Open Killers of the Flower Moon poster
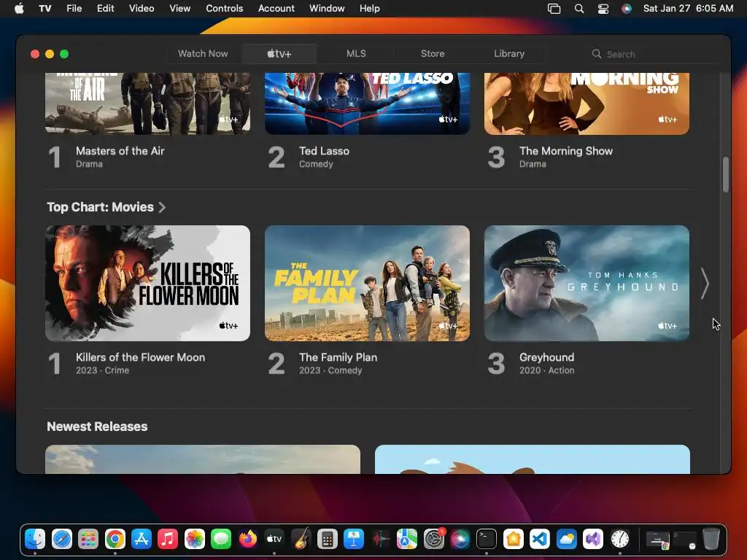This screenshot has width=747, height=560. point(147,284)
